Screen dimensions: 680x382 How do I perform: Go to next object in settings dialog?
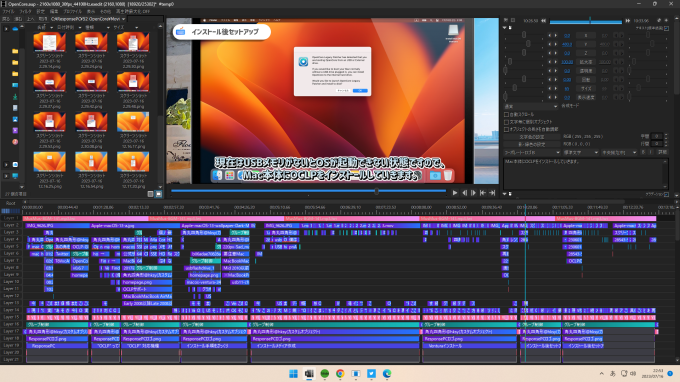tap(627, 20)
